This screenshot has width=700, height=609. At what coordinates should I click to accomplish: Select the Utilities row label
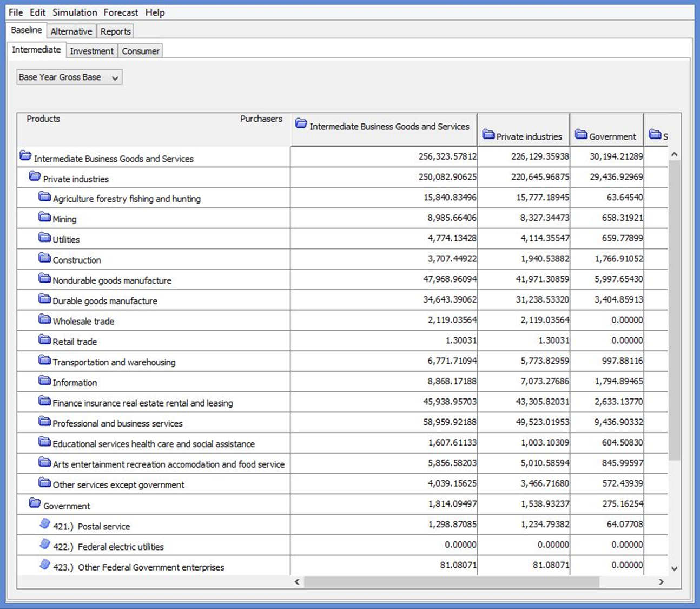coord(66,239)
